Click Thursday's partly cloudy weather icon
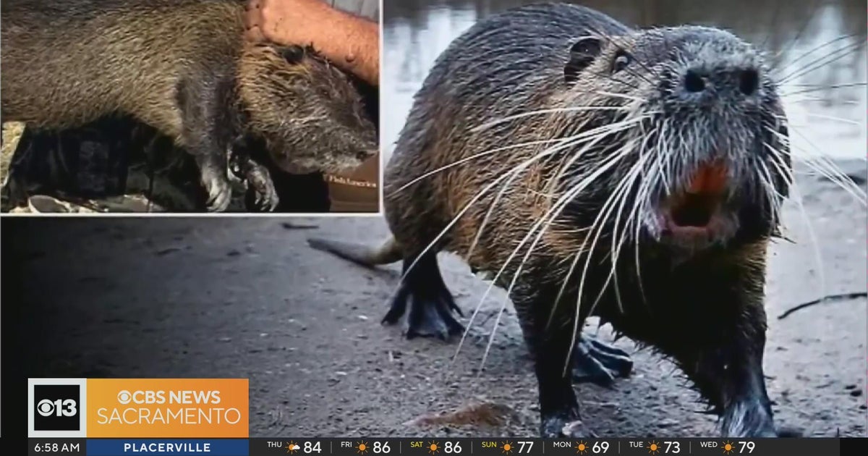The image size is (868, 456). (x=293, y=447)
